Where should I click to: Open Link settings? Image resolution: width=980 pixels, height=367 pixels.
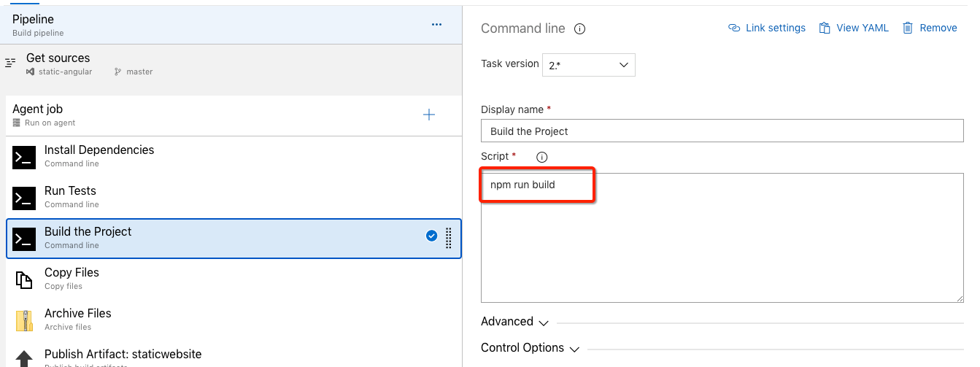tap(767, 28)
